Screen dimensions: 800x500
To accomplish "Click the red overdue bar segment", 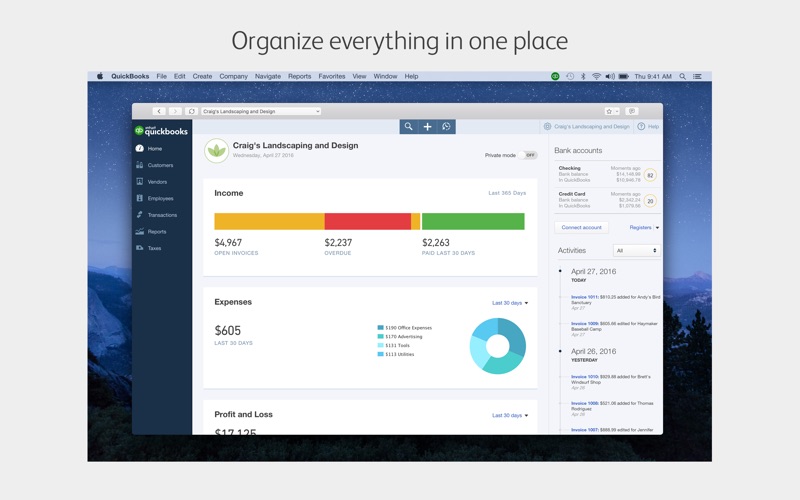I will pyautogui.click(x=368, y=221).
